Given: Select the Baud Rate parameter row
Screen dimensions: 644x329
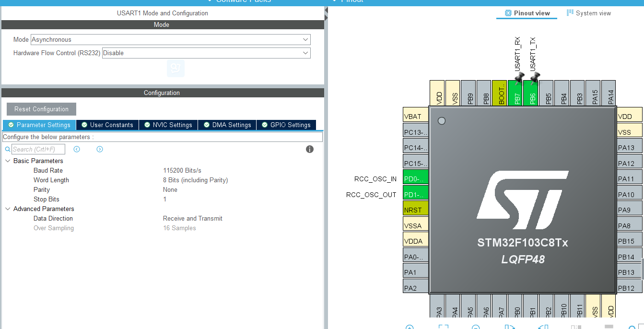Looking at the screenshot, I should pyautogui.click(x=48, y=170).
